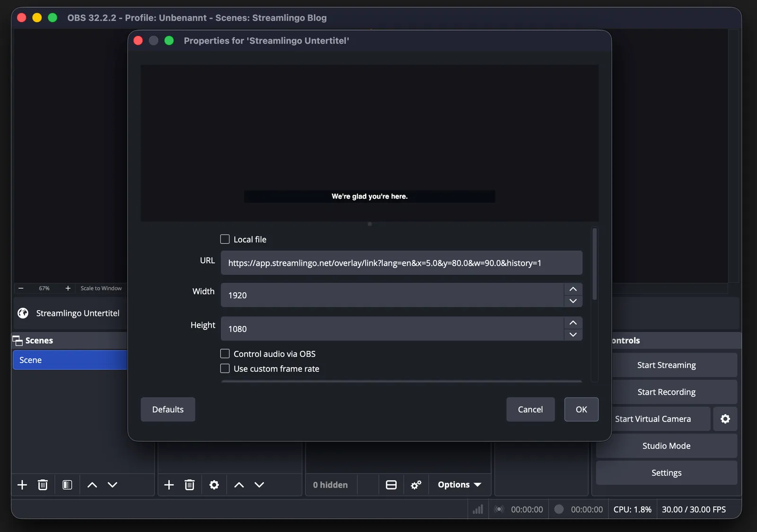Viewport: 757px width, 532px height.
Task: Confirm properties with OK button
Action: coord(581,410)
